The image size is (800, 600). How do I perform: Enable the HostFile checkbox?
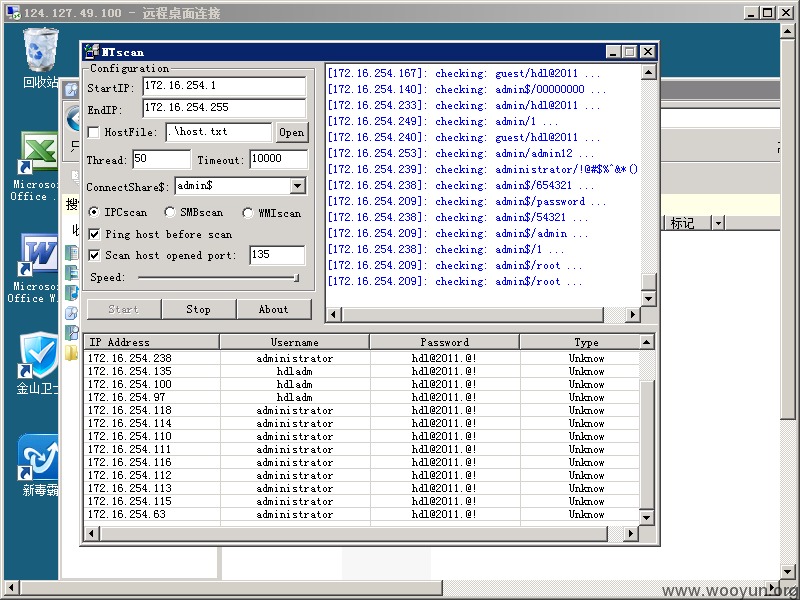coord(93,132)
